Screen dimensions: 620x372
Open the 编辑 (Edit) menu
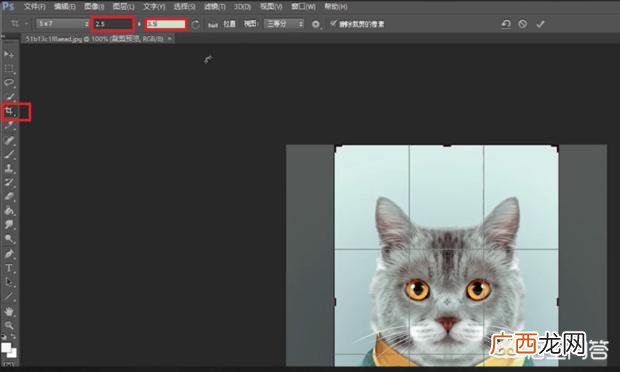pyautogui.click(x=64, y=7)
